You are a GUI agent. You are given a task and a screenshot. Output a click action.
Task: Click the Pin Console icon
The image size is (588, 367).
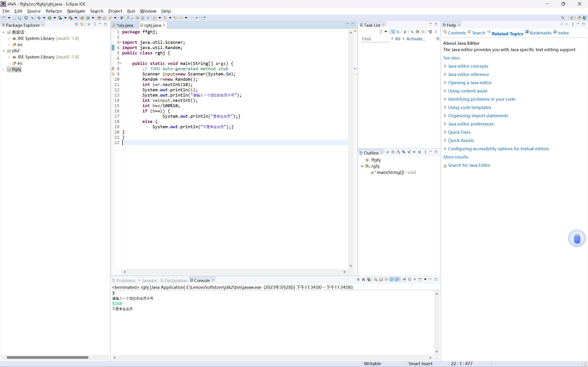(x=404, y=279)
